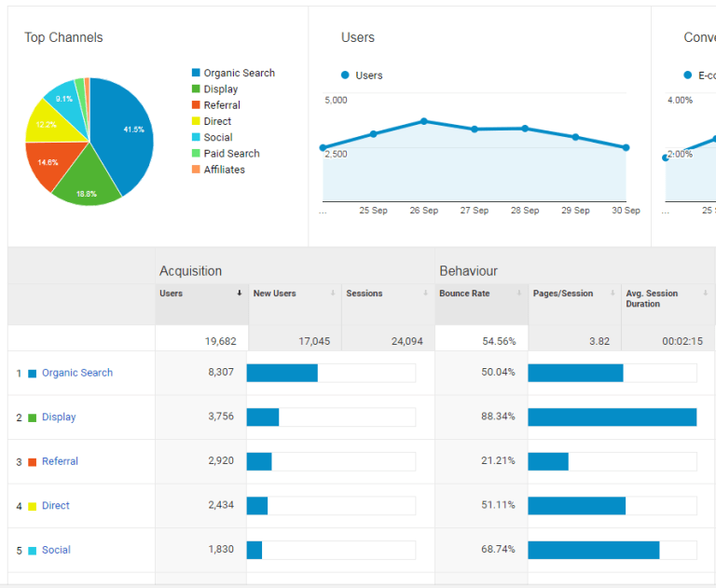
Task: Click the Paid Search legend color swatch
Action: coord(196,154)
